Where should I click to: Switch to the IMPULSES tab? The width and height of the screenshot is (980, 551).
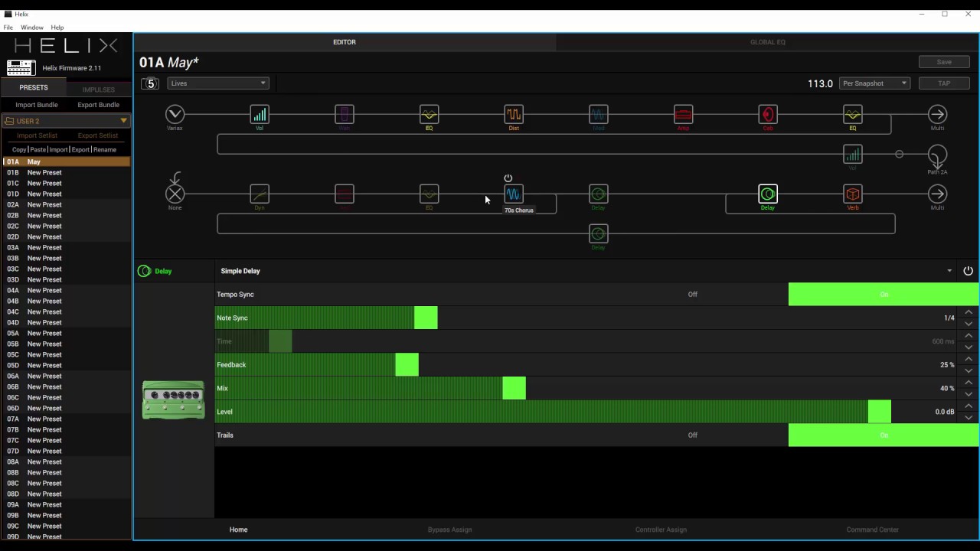99,90
